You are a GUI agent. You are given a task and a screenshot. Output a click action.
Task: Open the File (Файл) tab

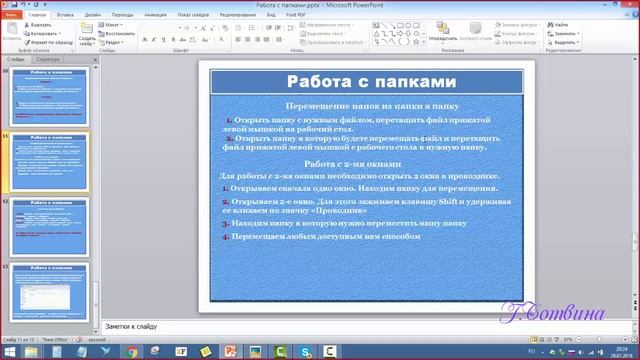coord(11,15)
